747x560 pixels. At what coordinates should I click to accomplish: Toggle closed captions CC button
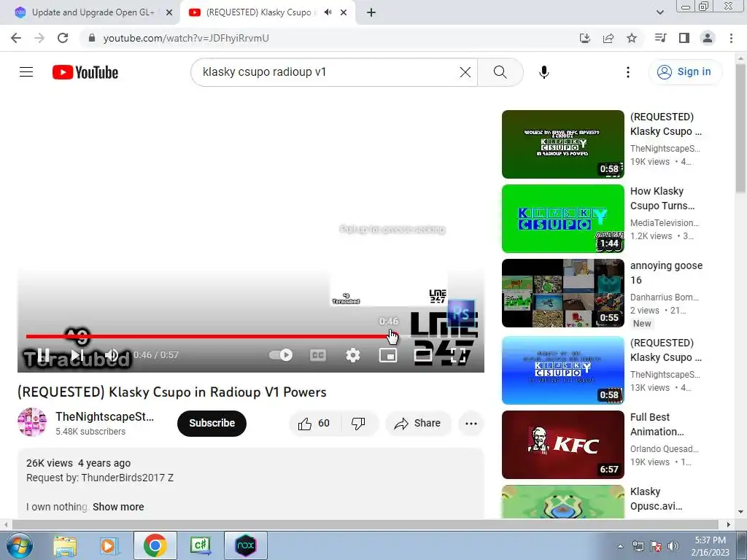[x=318, y=355]
